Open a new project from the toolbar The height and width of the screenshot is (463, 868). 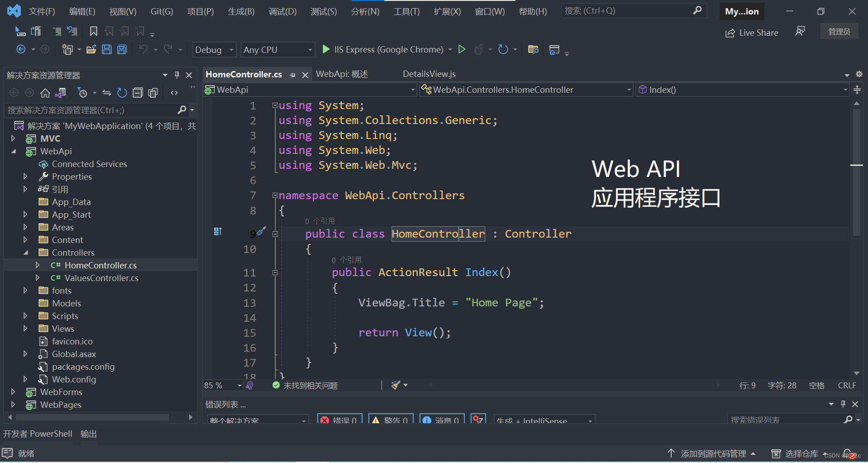point(68,49)
